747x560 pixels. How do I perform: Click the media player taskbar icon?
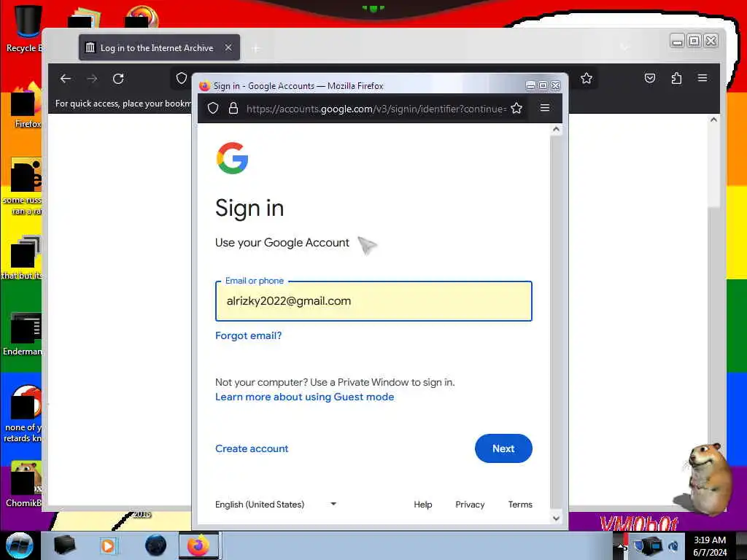pyautogui.click(x=108, y=545)
